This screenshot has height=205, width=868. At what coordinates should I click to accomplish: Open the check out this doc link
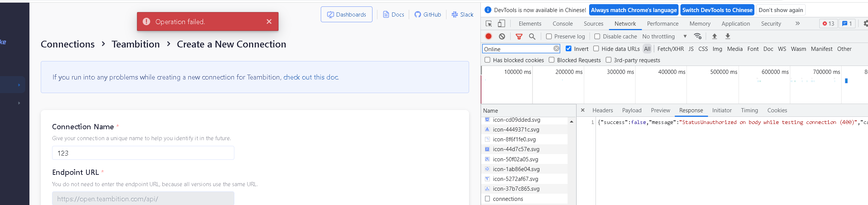click(311, 77)
